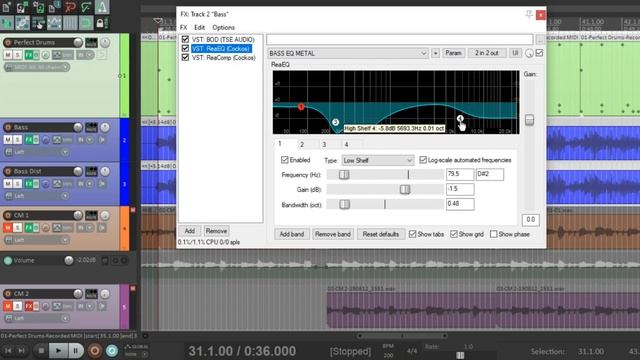Arm Perfect Drums track for recording
This screenshot has height=360, width=640.
click(8, 42)
